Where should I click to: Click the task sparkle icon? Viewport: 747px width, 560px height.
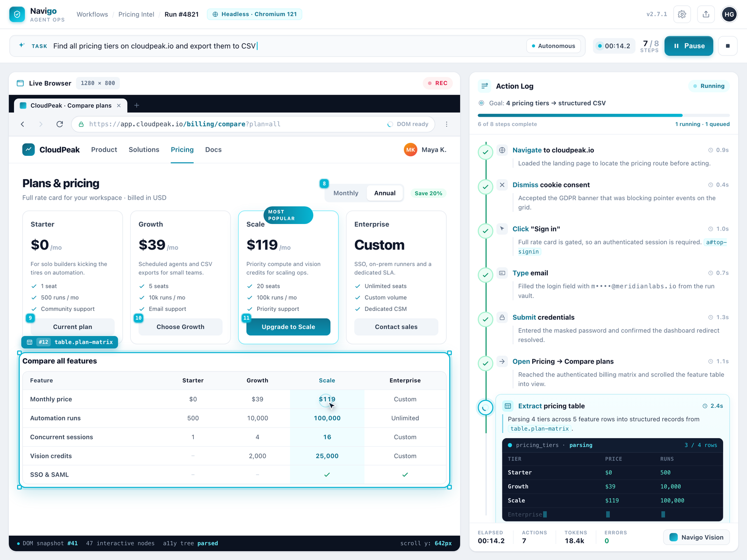point(21,45)
